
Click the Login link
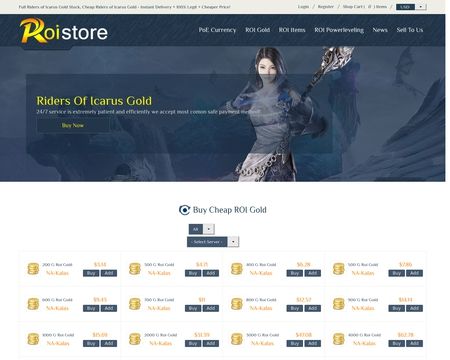(303, 7)
